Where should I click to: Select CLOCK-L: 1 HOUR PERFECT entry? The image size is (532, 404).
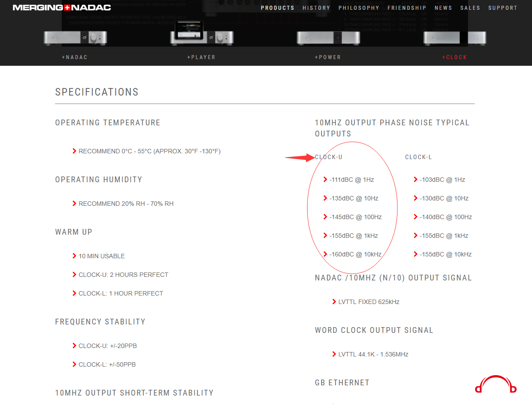121,293
